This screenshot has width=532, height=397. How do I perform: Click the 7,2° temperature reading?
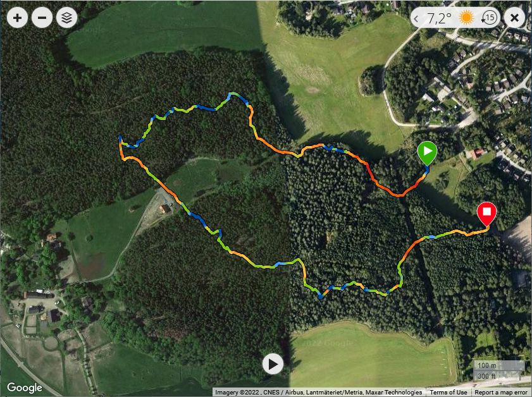(439, 18)
